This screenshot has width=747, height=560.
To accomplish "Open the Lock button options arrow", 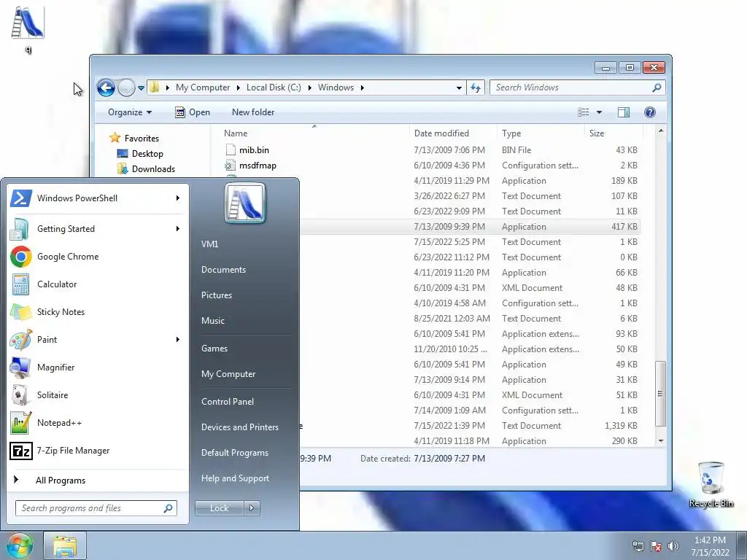I will point(252,508).
